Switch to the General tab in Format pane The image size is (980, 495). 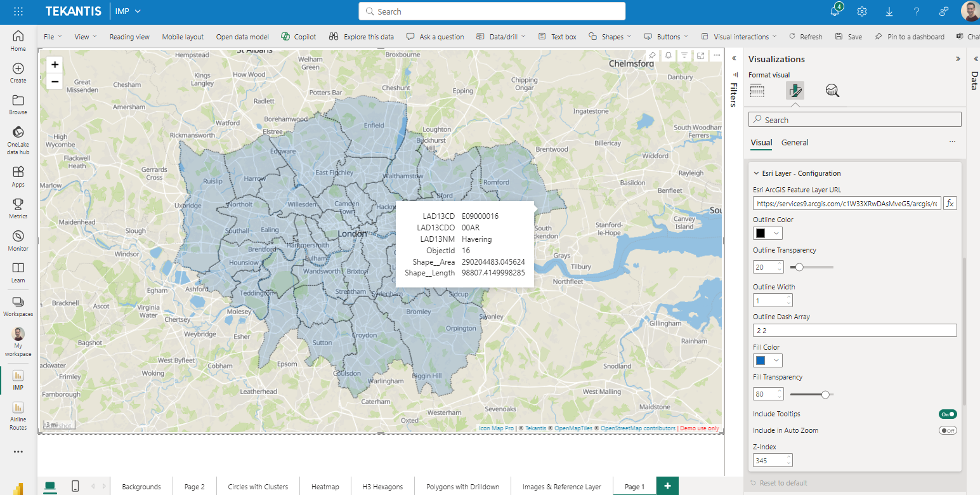pos(795,142)
